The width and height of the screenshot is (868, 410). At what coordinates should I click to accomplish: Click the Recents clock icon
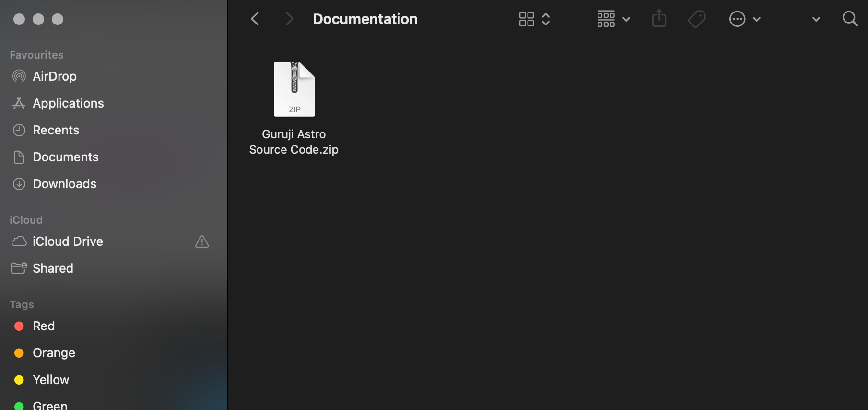pyautogui.click(x=19, y=130)
